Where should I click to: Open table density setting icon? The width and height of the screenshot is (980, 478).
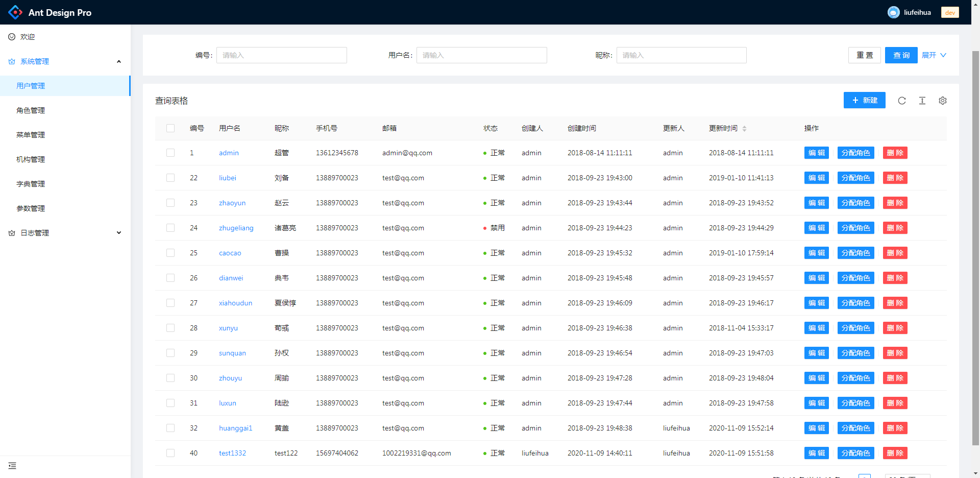pyautogui.click(x=922, y=101)
